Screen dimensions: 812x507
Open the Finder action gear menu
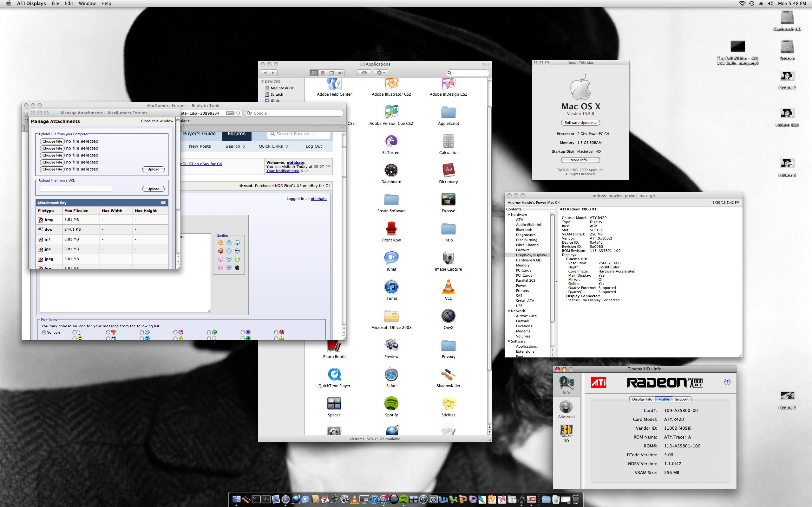click(381, 73)
